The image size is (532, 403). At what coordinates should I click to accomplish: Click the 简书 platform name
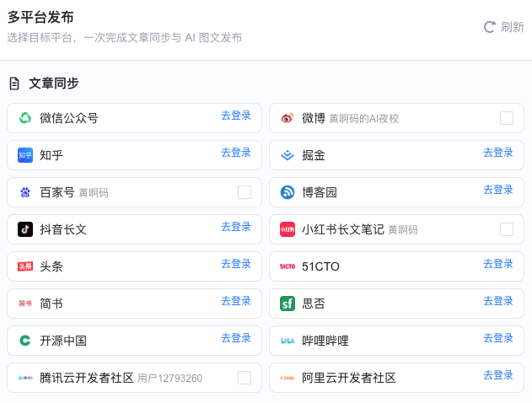[51, 304]
